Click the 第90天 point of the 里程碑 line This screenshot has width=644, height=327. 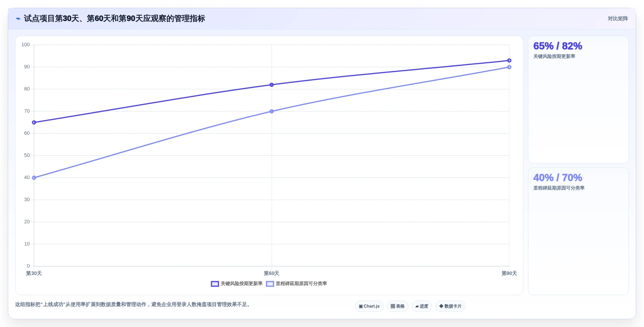pos(509,67)
